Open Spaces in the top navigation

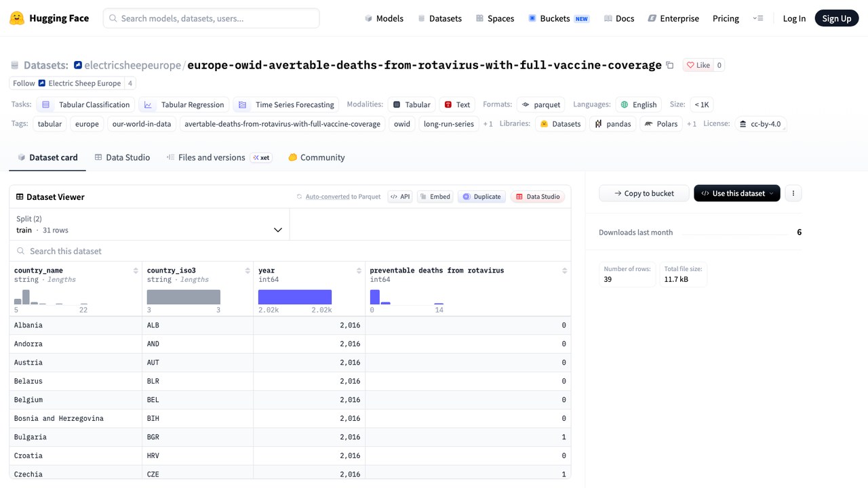(495, 18)
